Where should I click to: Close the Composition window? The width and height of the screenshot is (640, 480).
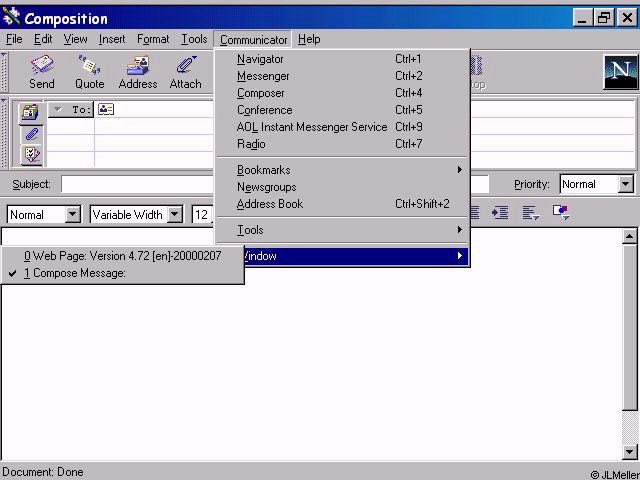tap(627, 18)
